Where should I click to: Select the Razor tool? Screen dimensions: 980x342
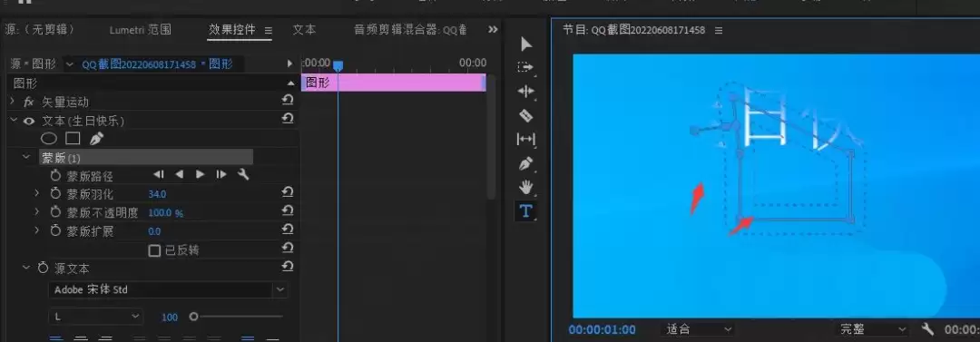[x=525, y=115]
